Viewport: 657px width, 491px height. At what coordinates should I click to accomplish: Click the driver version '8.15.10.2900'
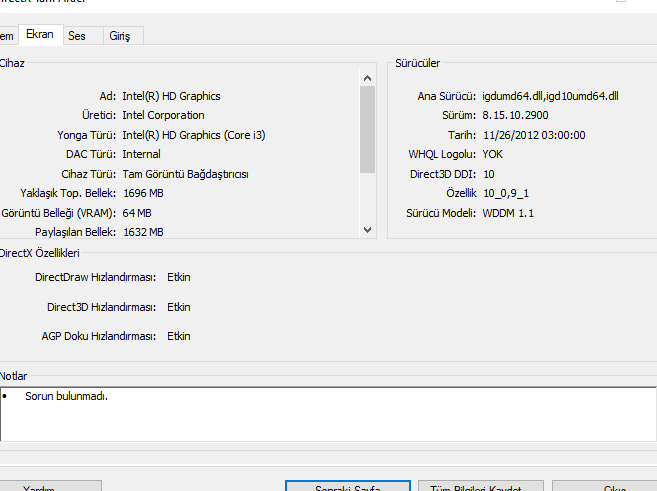coord(515,115)
